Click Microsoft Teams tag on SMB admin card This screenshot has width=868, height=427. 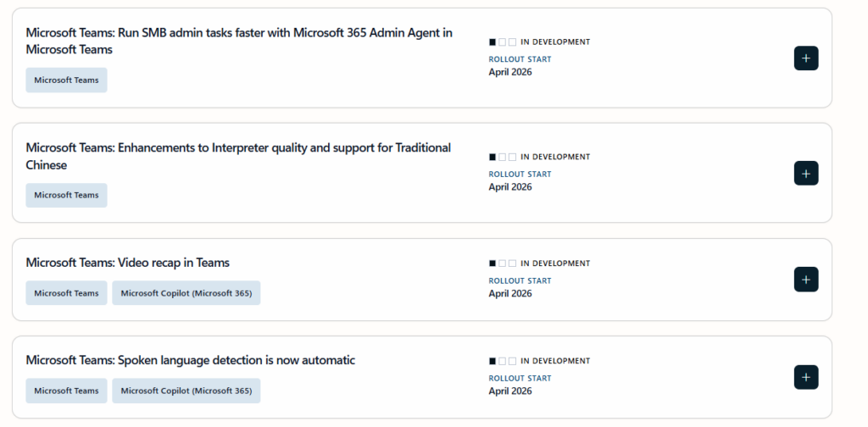point(66,80)
